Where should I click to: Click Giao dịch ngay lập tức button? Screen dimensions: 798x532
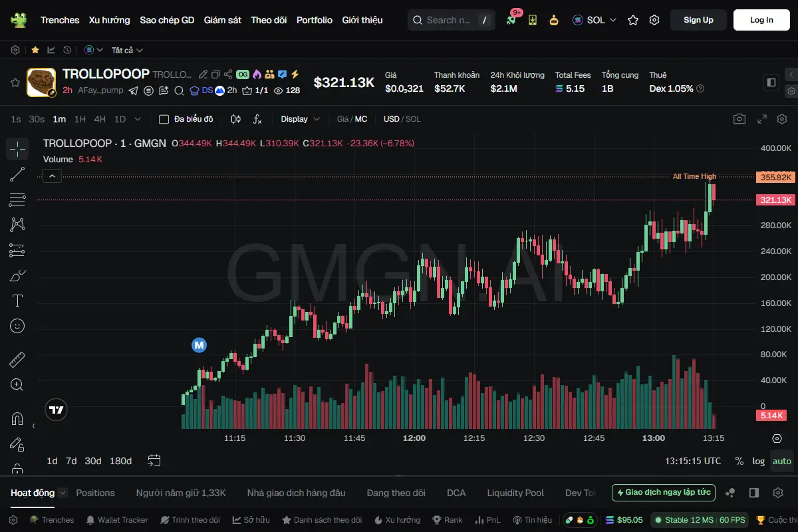tap(664, 493)
